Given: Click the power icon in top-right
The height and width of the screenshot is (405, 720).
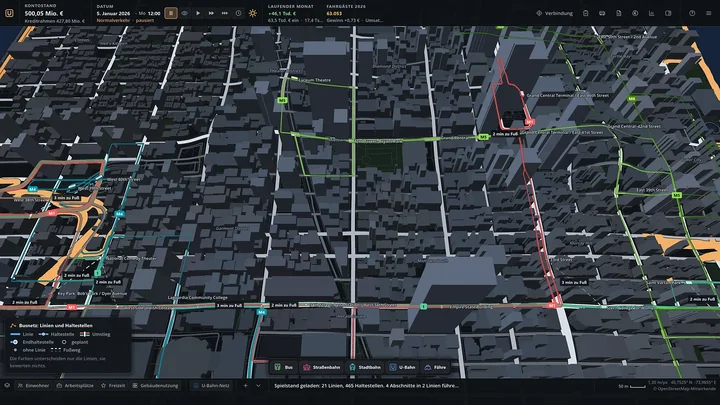Looking at the screenshot, I should click(692, 13).
